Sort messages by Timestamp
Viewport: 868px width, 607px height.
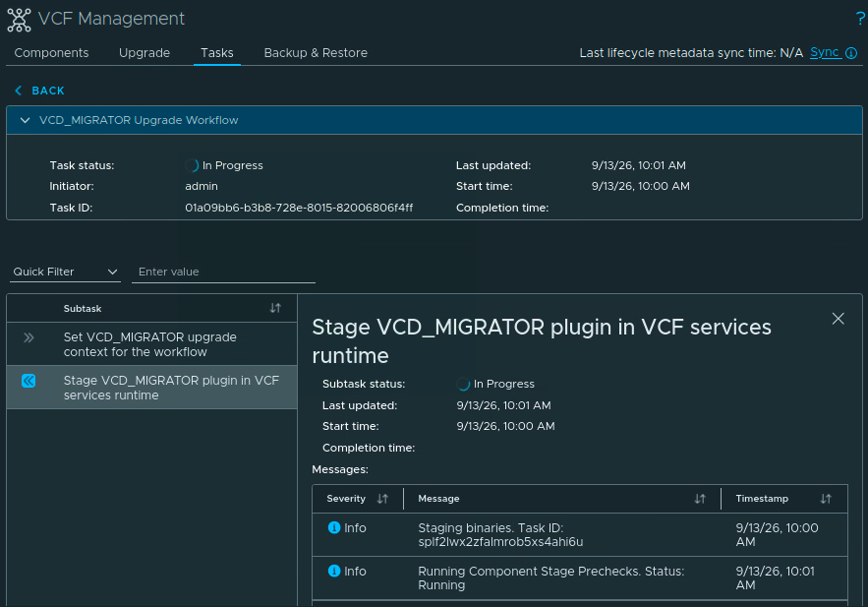coord(826,499)
